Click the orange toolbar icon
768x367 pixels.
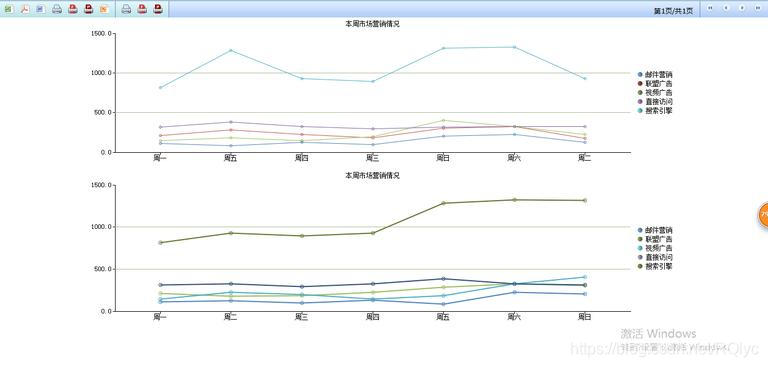click(104, 9)
